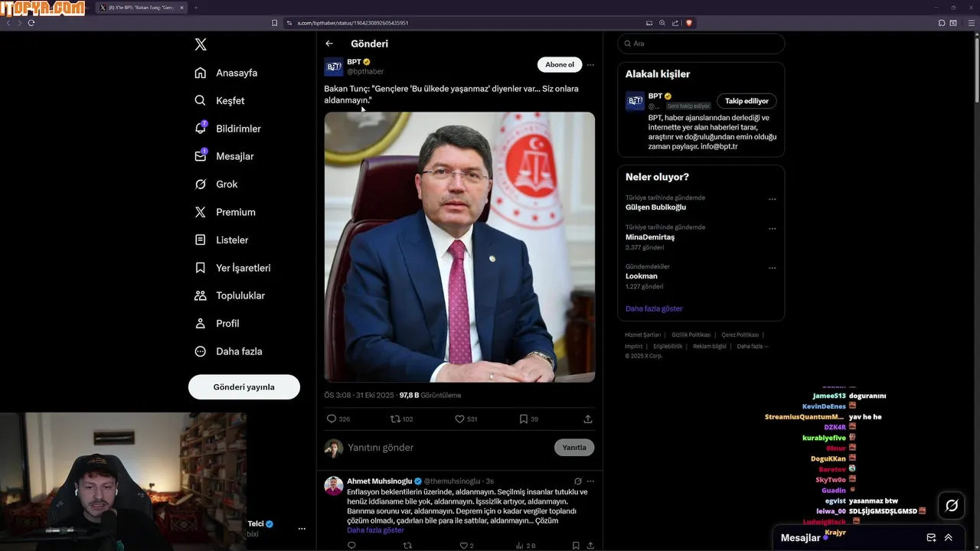Image resolution: width=980 pixels, height=551 pixels.
Task: Open the Gülşen Bubikoğlu trend
Action: tap(655, 207)
